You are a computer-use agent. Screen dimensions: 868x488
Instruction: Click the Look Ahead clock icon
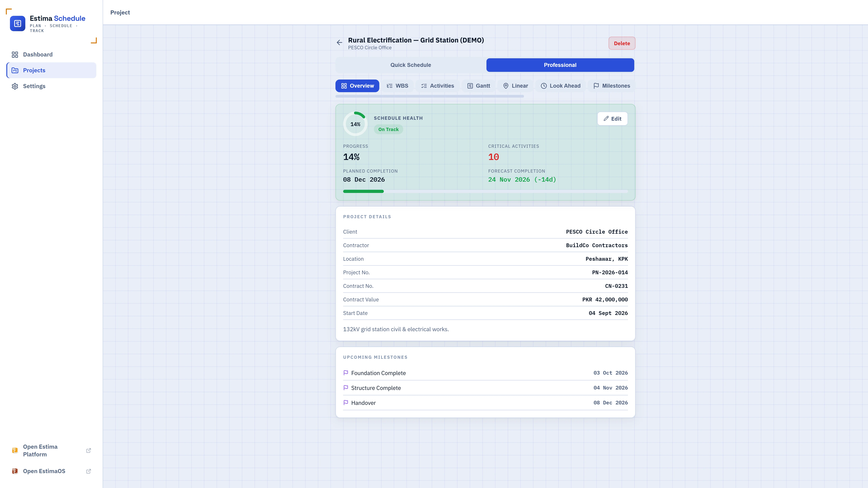tap(544, 86)
